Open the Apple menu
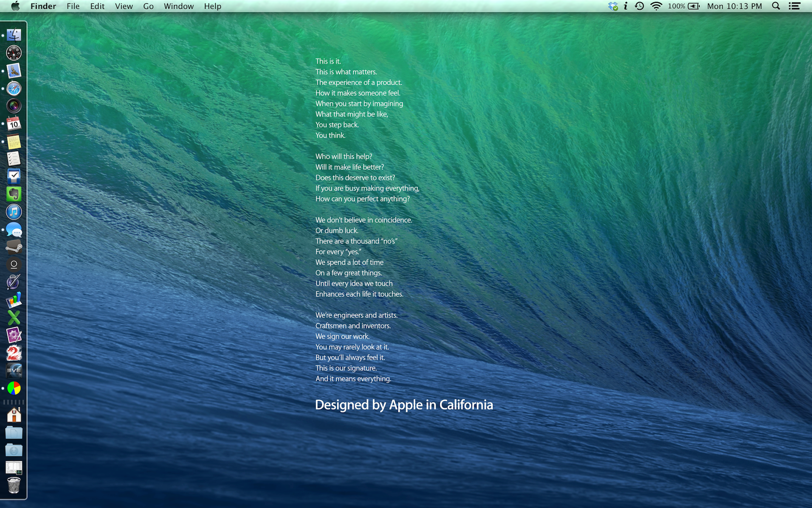812x508 pixels. tap(16, 6)
